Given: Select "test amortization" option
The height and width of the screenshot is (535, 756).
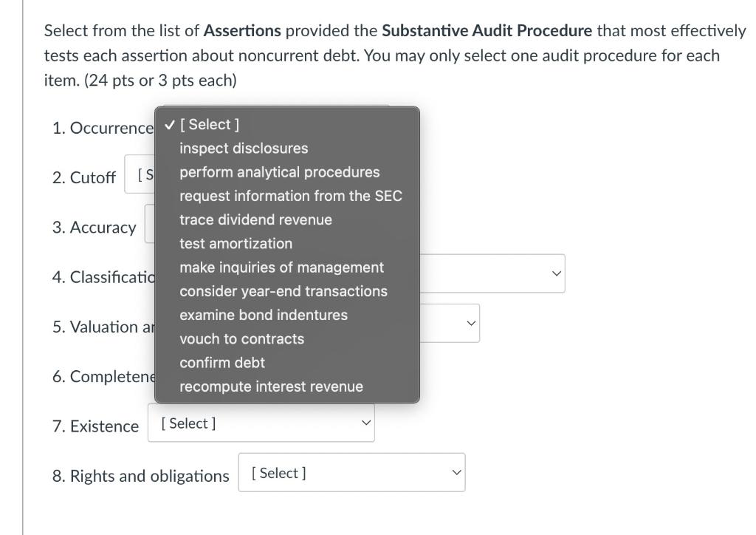Looking at the screenshot, I should point(236,243).
